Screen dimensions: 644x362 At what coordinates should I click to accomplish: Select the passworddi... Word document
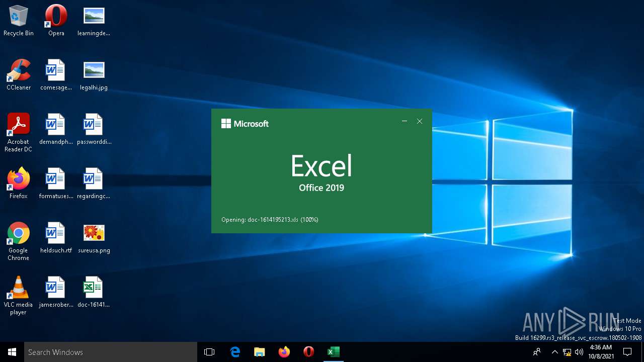(94, 129)
